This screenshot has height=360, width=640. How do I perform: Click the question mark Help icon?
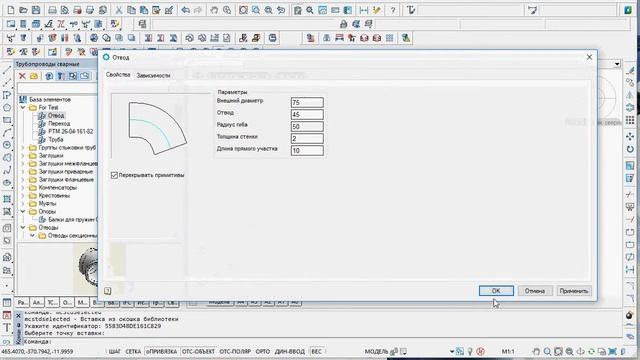click(x=393, y=10)
